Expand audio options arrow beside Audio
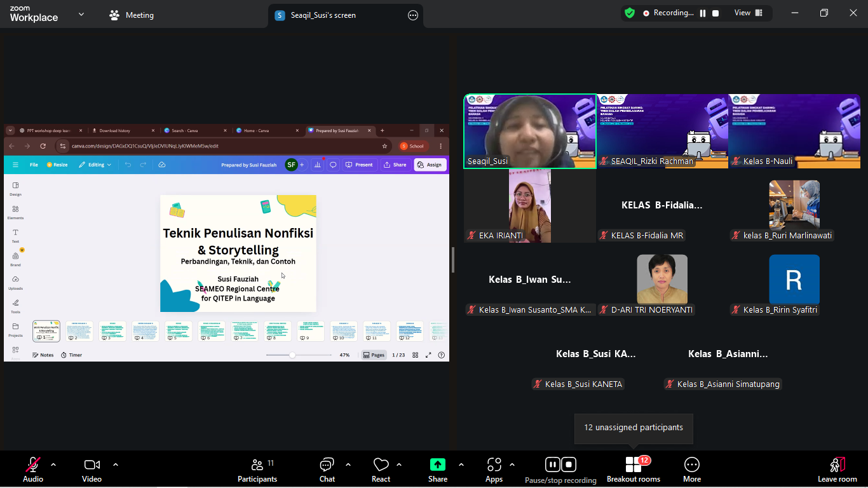This screenshot has height=488, width=868. coord(53,464)
